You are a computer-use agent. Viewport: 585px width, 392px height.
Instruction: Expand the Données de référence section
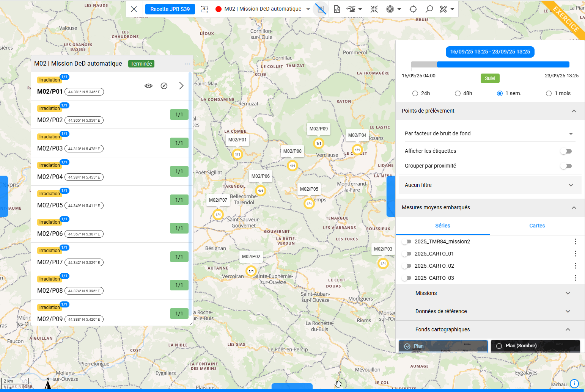(x=489, y=311)
